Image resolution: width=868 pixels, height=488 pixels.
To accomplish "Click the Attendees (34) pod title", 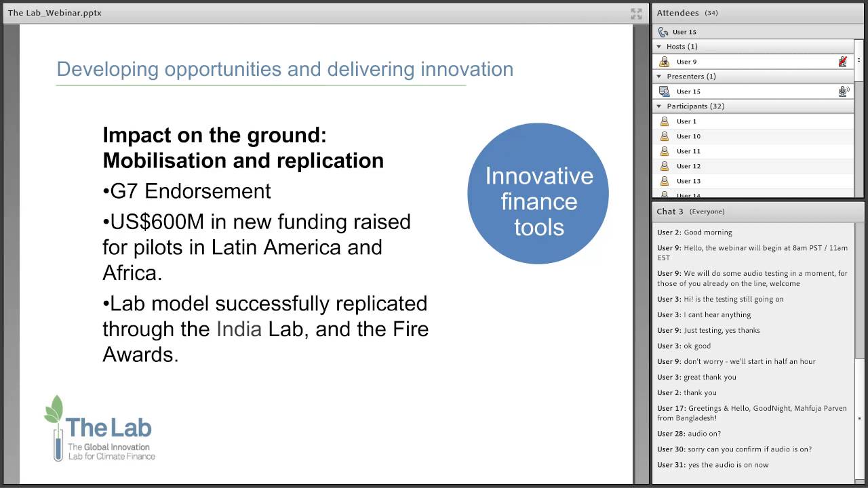I will point(687,13).
